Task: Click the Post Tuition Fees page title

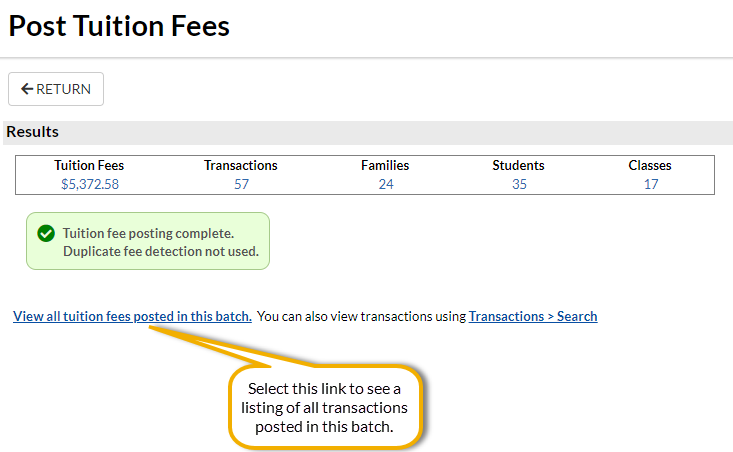Action: tap(119, 26)
